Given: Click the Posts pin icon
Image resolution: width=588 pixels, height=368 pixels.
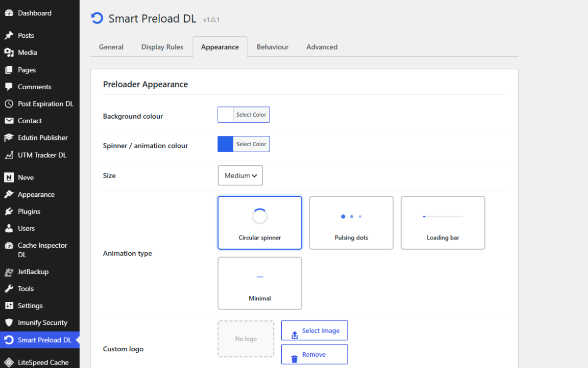Looking at the screenshot, I should 9,35.
